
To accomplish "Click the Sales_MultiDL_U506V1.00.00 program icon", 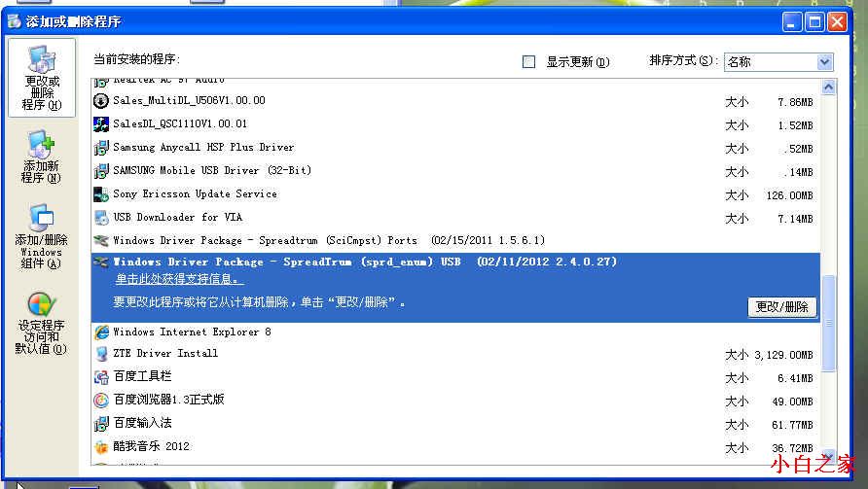I will (x=101, y=101).
